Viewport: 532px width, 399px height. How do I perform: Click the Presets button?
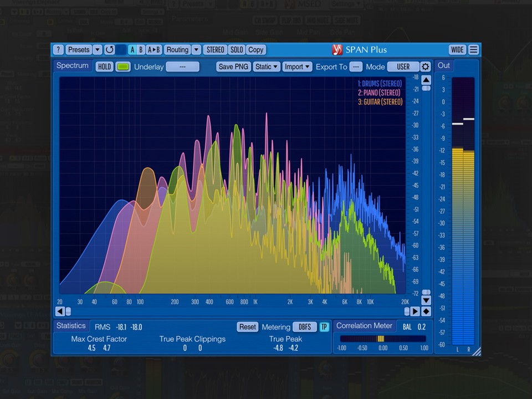click(79, 50)
